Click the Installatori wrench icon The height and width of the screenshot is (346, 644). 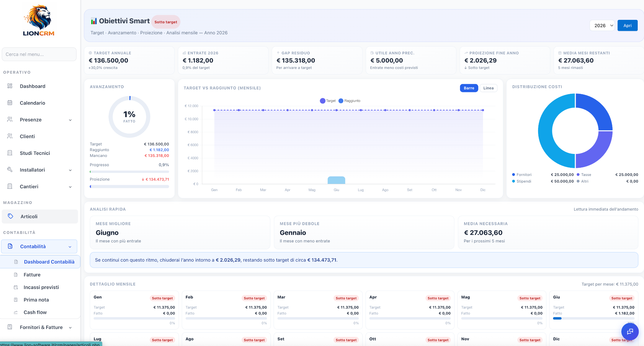pos(10,169)
